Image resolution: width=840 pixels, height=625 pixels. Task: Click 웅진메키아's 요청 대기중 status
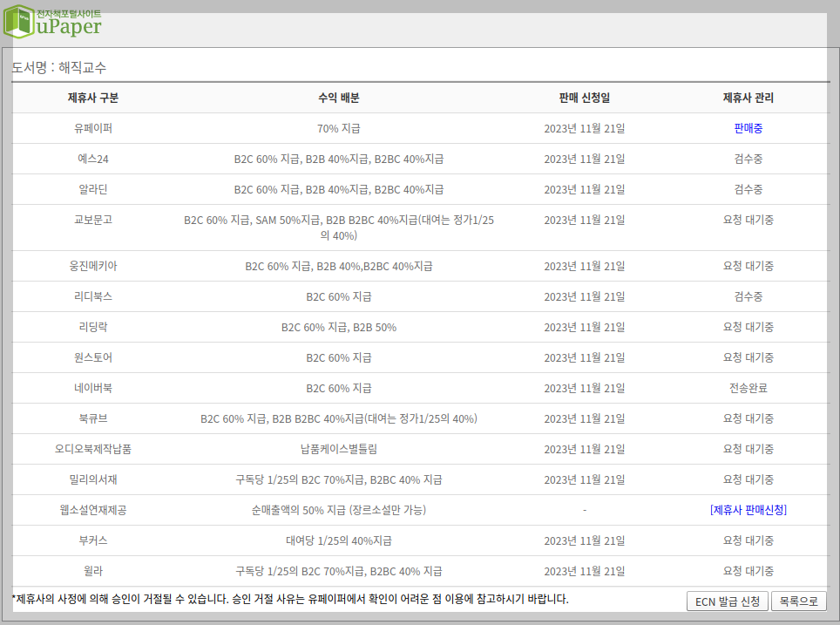click(x=748, y=266)
